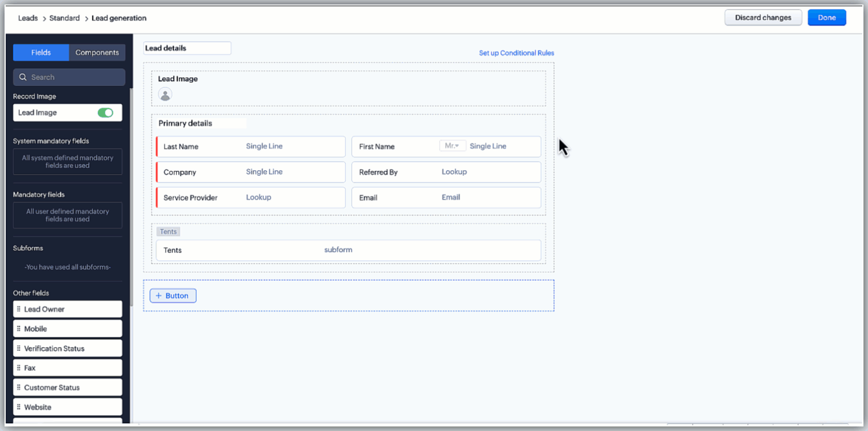868x431 pixels.
Task: Click the plus Button add control
Action: [x=173, y=295]
